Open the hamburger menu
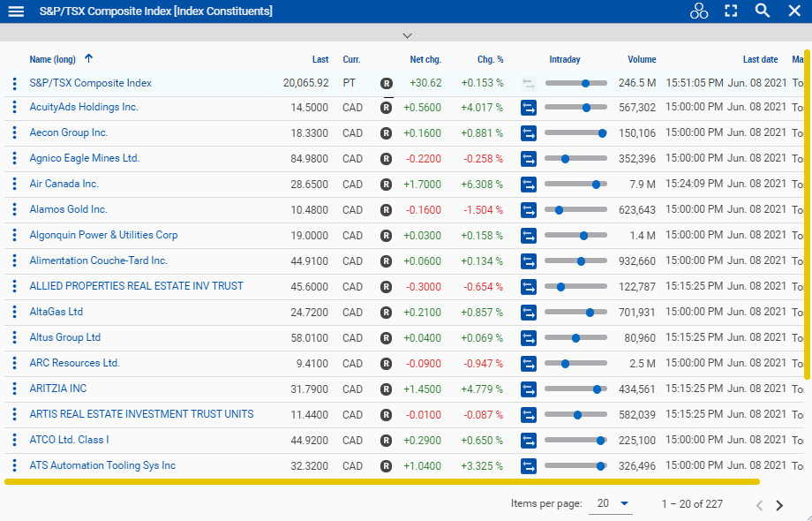 pyautogui.click(x=16, y=11)
